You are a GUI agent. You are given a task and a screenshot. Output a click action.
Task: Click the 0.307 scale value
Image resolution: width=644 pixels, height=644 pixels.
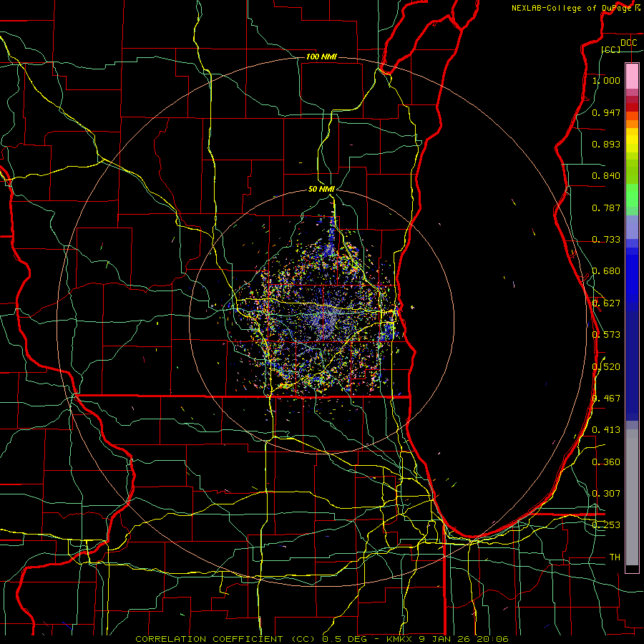coord(606,494)
